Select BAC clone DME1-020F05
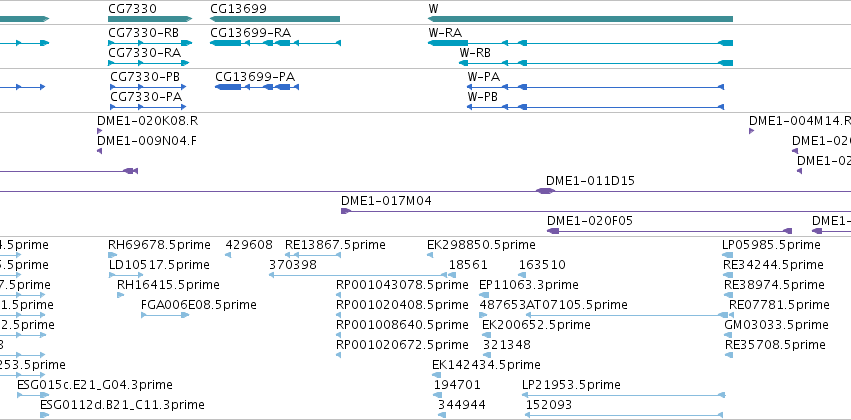 (669, 231)
